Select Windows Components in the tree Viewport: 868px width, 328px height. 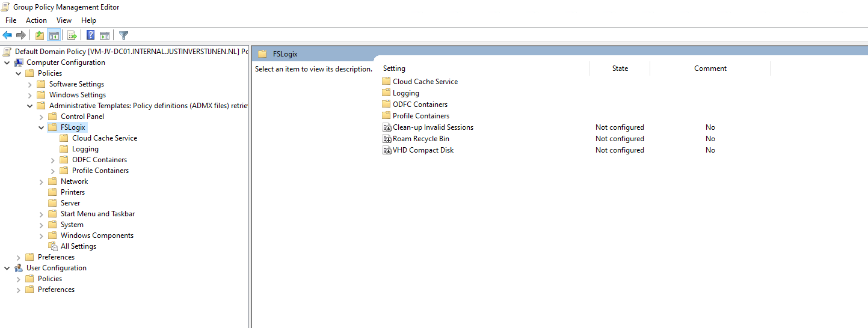(x=97, y=235)
